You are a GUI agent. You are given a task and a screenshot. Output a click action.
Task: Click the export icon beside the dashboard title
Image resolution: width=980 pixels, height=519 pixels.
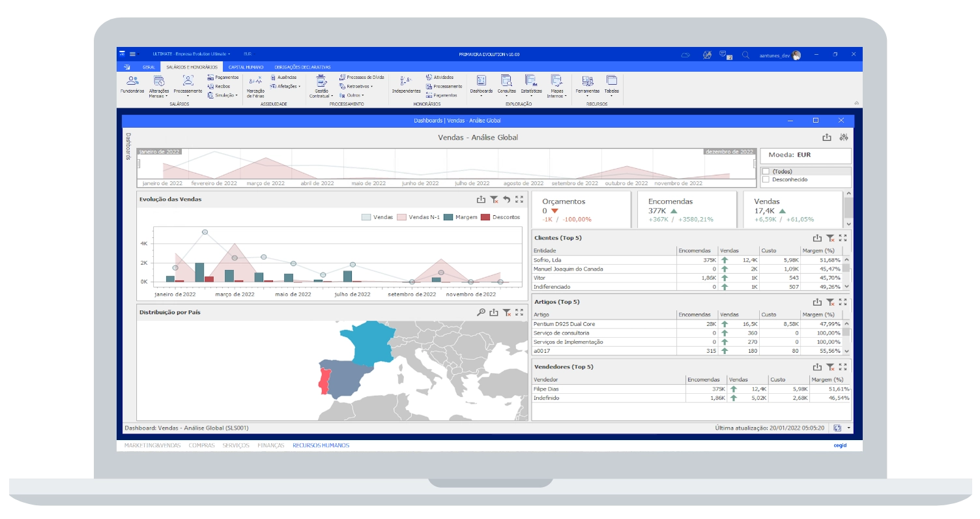(x=827, y=137)
